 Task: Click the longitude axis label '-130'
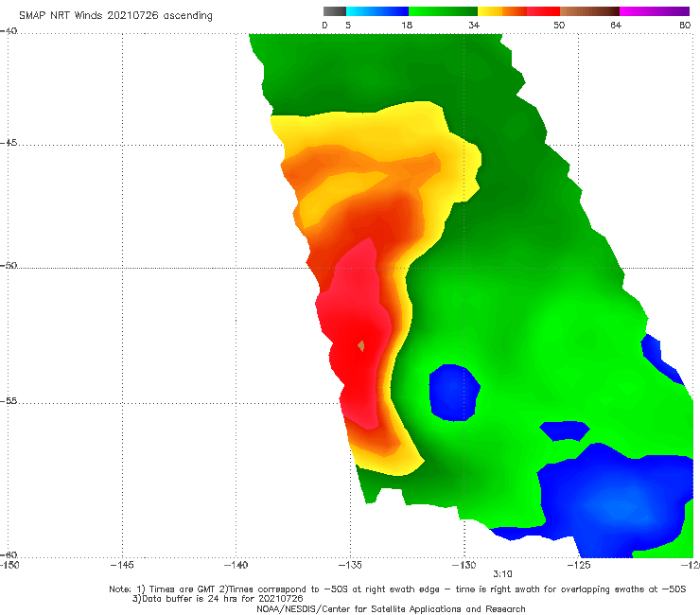point(464,566)
